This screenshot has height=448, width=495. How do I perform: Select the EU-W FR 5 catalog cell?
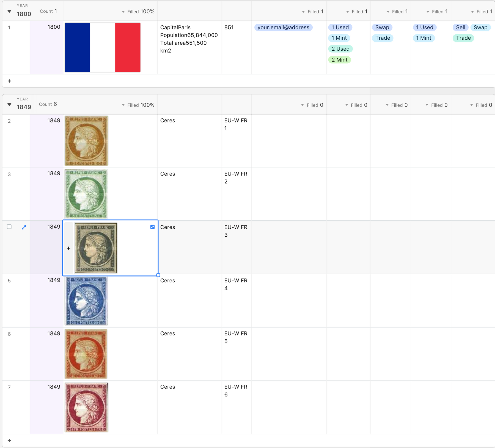point(236,337)
